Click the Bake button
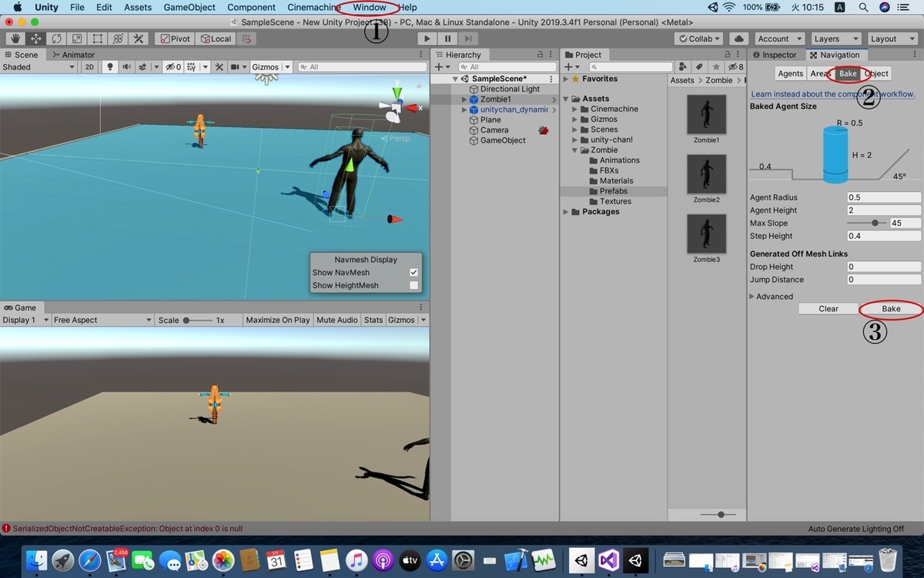Screen dimensions: 924x578 (x=891, y=308)
